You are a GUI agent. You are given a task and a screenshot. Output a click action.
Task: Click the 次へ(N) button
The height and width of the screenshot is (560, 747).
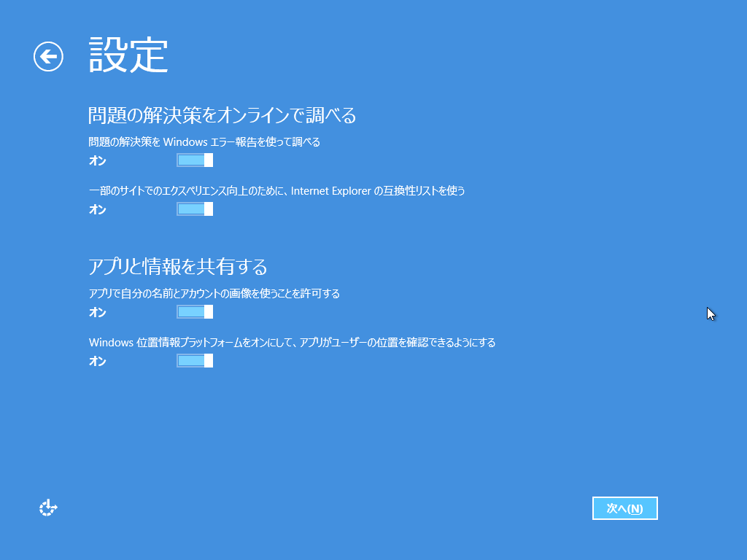pyautogui.click(x=624, y=508)
